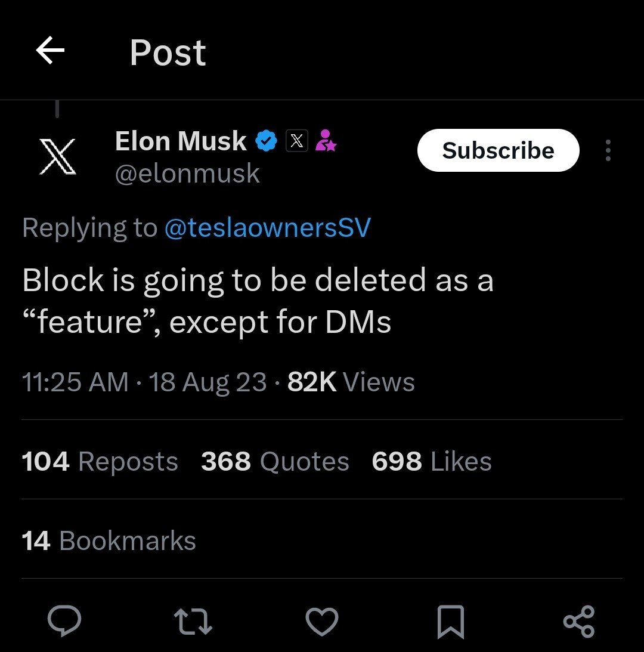
Task: Tap the 11:25 AM timestamp
Action: (x=75, y=382)
